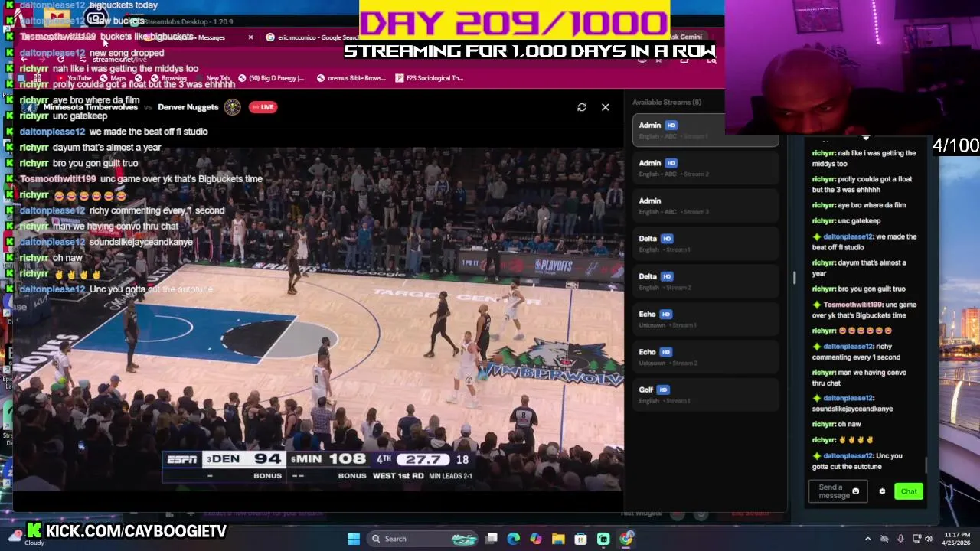Click the Minnesota Timberwolves team logo

[30, 107]
